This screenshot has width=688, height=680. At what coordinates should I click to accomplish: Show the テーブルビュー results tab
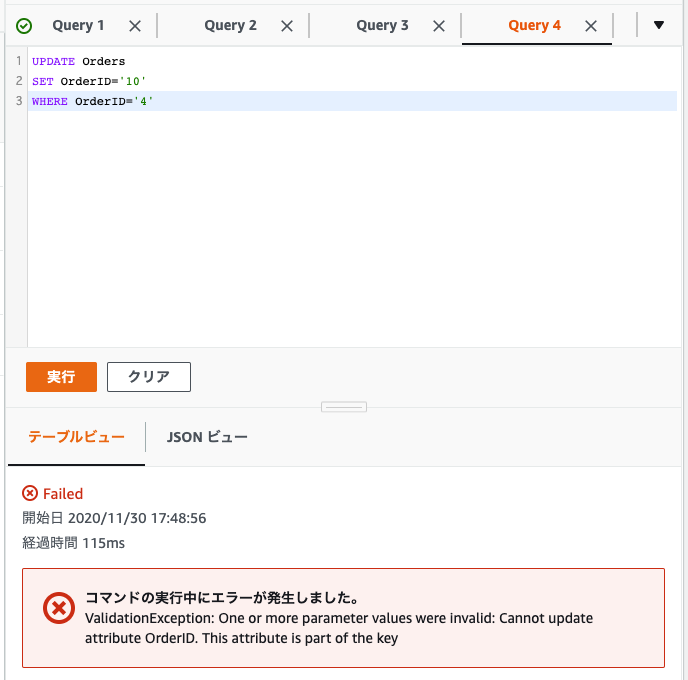click(76, 437)
